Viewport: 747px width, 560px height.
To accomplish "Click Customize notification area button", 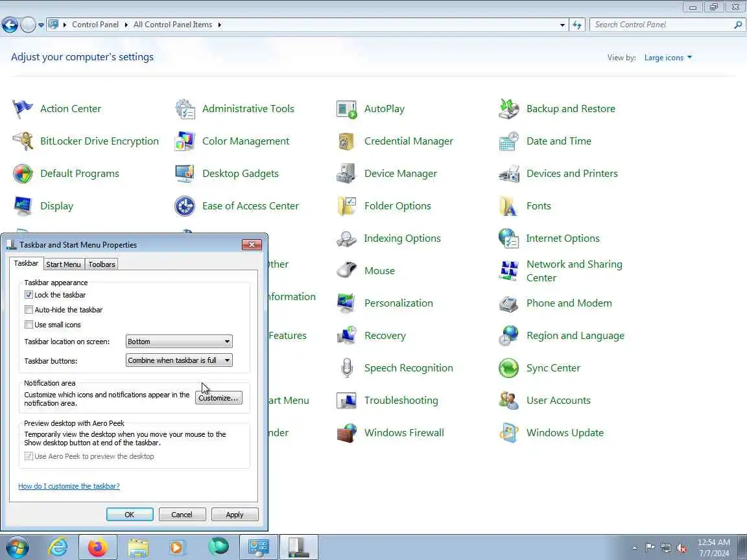I will click(x=219, y=398).
